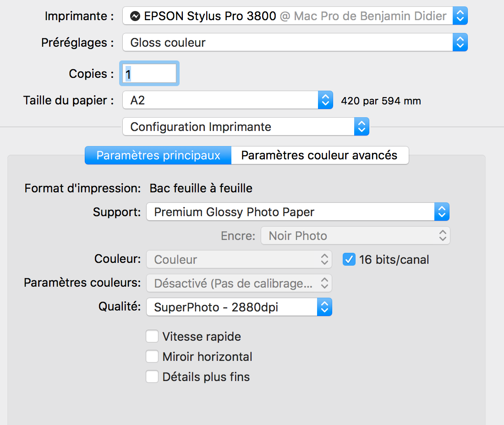The image size is (504, 425).
Task: Disable the 16 bits/canal checkbox
Action: click(349, 260)
